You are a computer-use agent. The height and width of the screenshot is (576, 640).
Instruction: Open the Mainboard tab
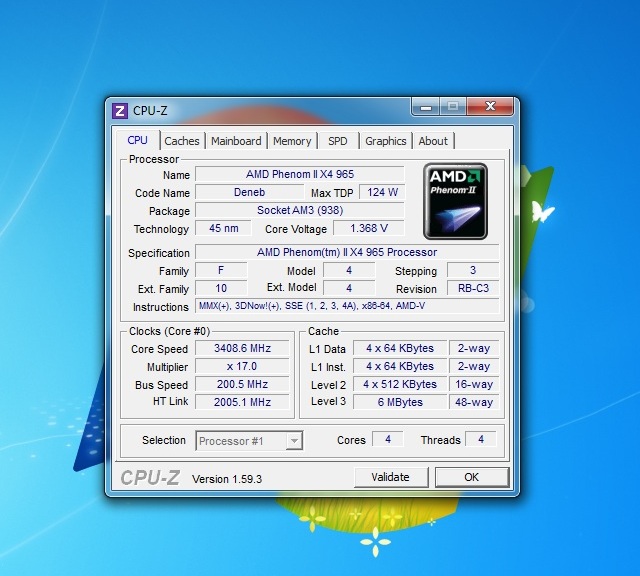coord(236,141)
